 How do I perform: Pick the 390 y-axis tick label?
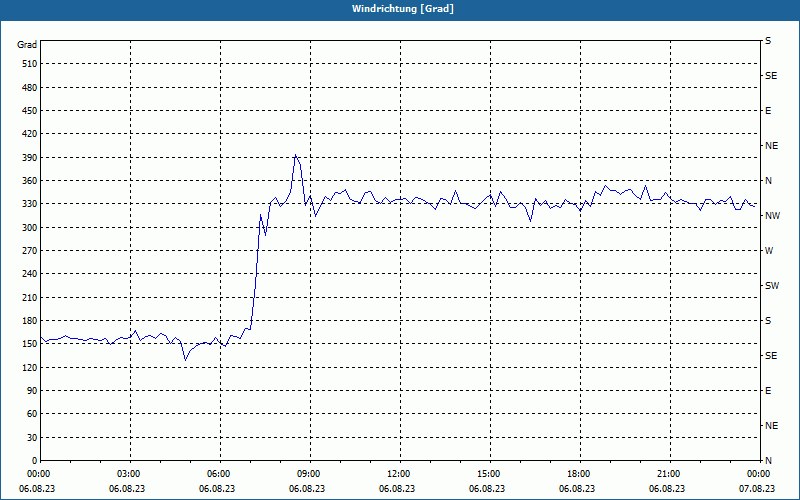coord(30,158)
